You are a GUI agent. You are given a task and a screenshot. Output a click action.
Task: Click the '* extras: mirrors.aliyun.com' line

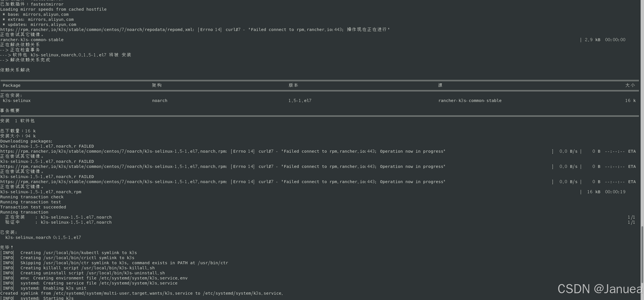point(38,19)
